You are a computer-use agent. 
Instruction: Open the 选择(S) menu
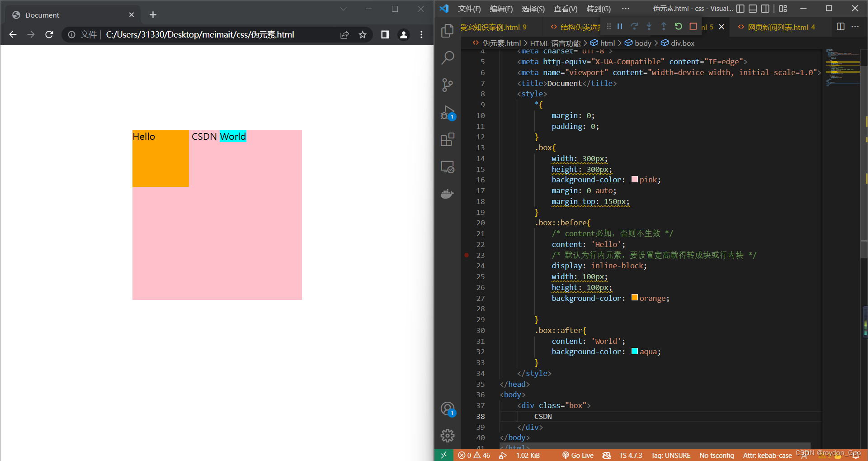533,9
